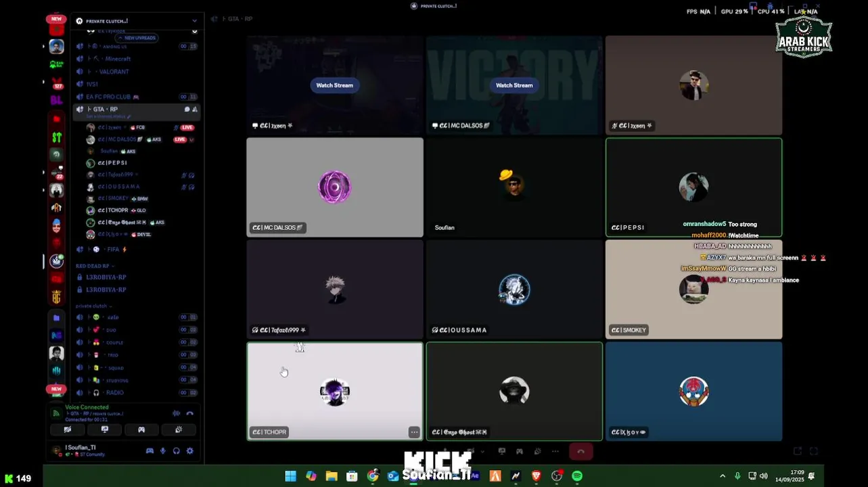This screenshot has width=868, height=487.
Task: Open chat icon on GTA RP channel
Action: (x=187, y=109)
